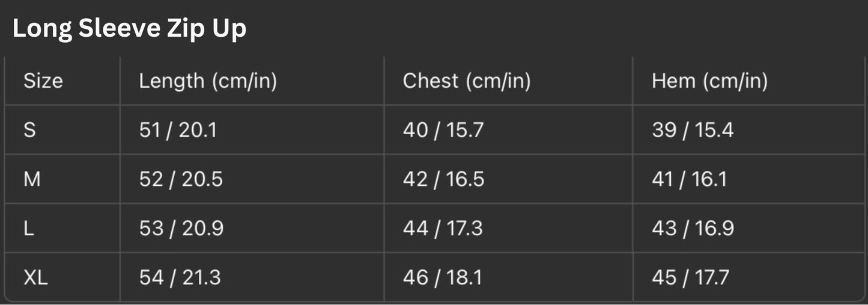Click the "Long Sleeve Zip Up" title
This screenshot has height=305, width=868.
click(129, 29)
